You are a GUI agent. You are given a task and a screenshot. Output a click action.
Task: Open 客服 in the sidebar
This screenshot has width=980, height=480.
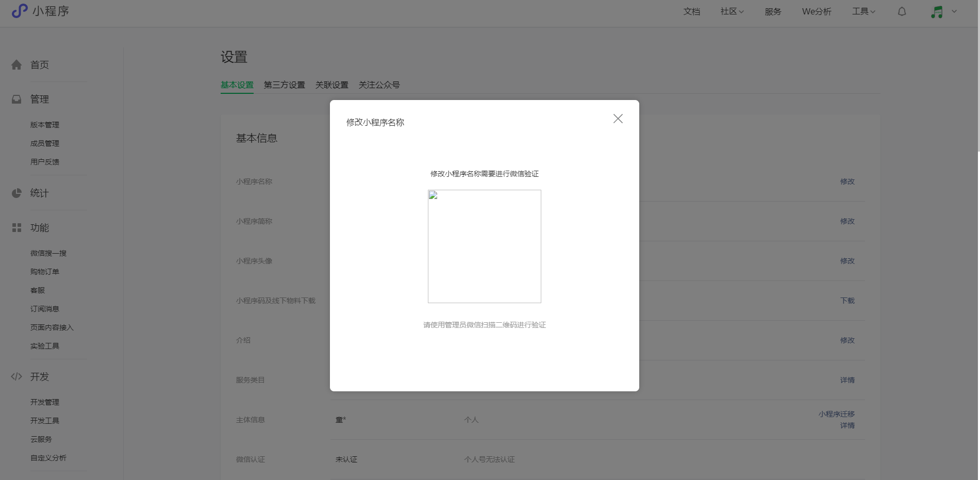click(x=38, y=290)
